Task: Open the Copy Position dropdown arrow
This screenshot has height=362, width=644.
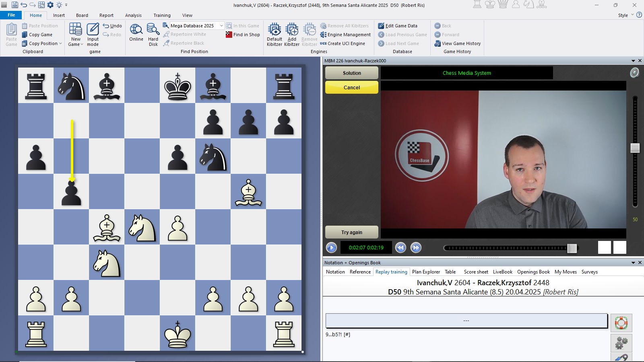Action: [61, 43]
